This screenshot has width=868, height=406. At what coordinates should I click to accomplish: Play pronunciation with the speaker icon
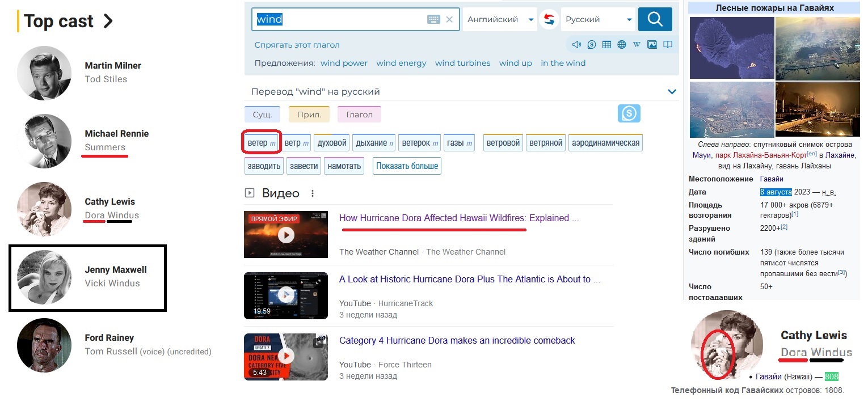tap(577, 44)
